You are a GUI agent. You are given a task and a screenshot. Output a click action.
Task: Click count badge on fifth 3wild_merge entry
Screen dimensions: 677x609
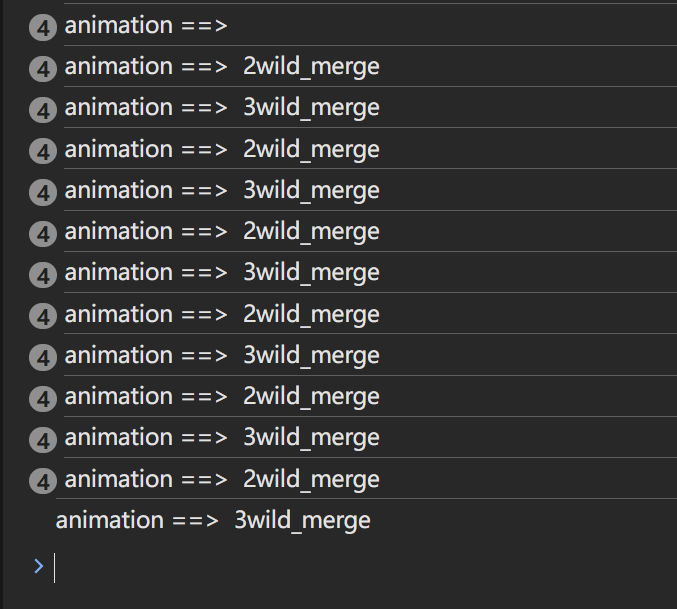point(43,440)
